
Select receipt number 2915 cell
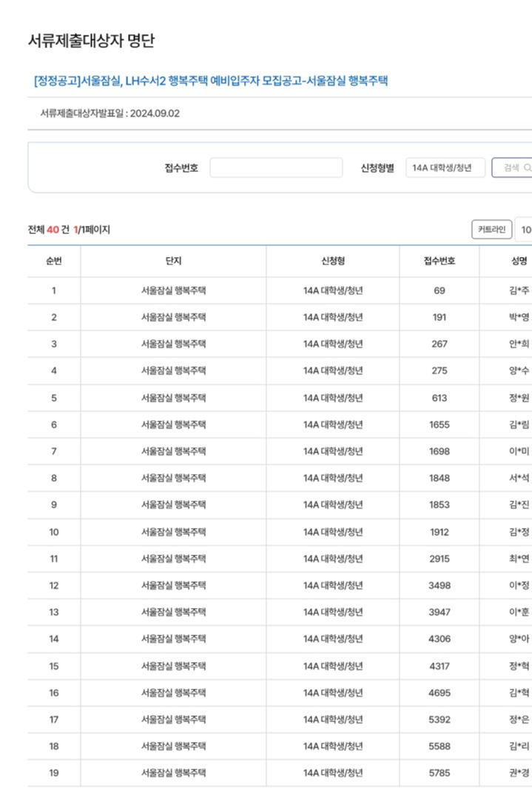(440, 558)
